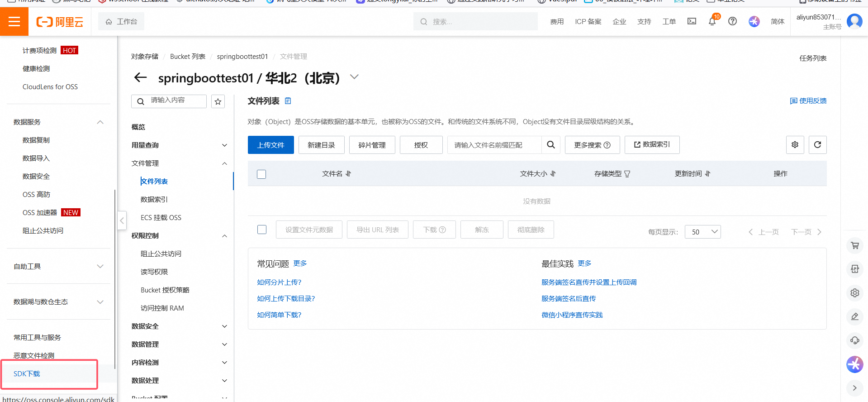
Task: Open Bucket 授权策略 menu item
Action: pyautogui.click(x=165, y=290)
